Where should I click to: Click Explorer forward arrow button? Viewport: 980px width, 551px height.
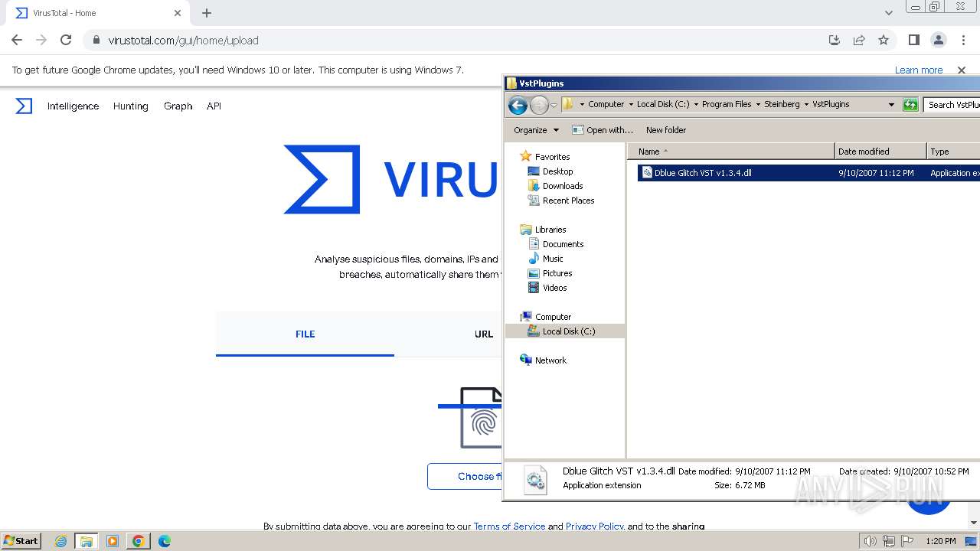pyautogui.click(x=539, y=105)
